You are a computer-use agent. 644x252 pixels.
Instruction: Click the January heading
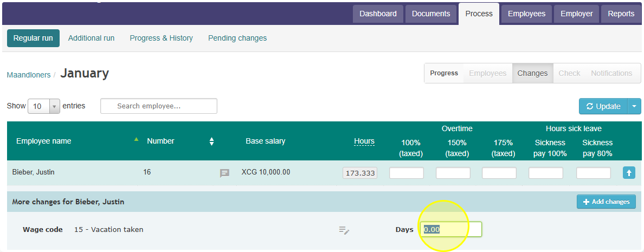click(85, 73)
